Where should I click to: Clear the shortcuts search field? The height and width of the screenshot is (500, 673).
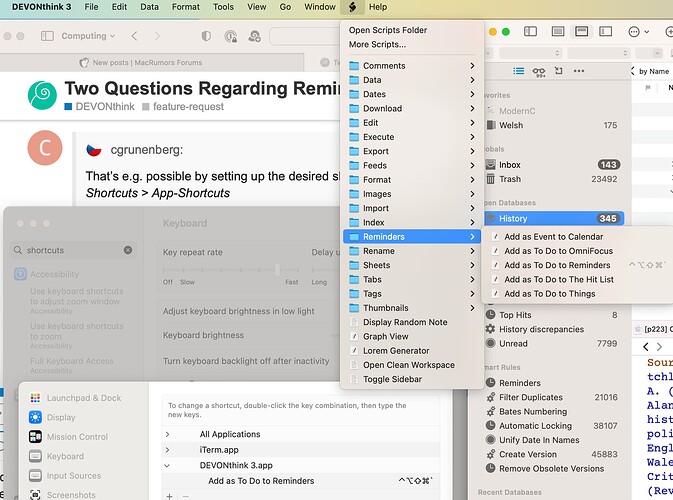(x=128, y=250)
